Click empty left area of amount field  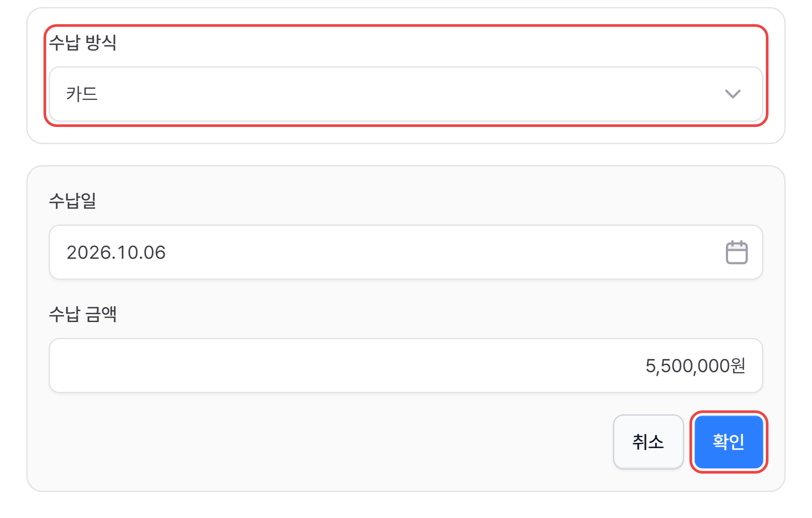coord(220,366)
